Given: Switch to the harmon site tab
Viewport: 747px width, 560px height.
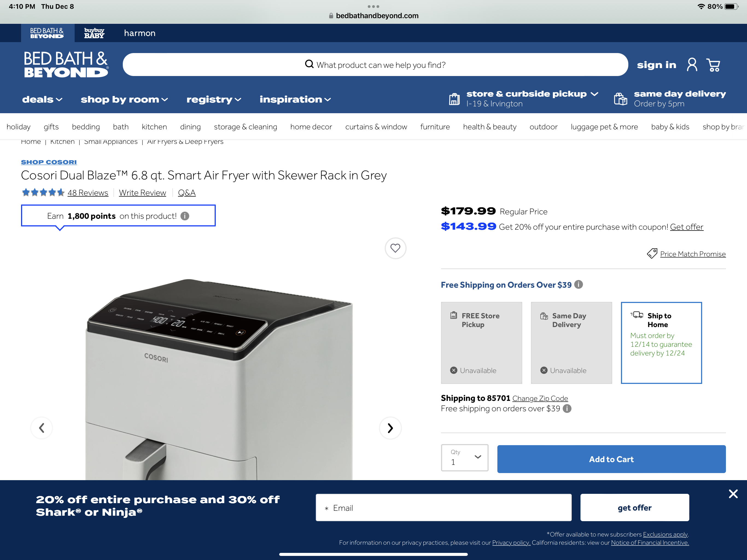Looking at the screenshot, I should pos(139,33).
